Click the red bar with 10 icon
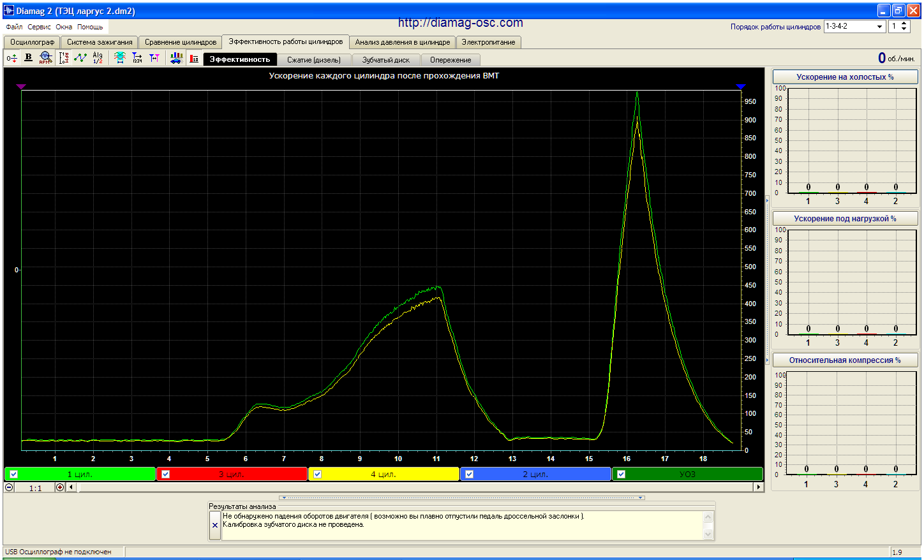The height and width of the screenshot is (560, 924). (194, 58)
